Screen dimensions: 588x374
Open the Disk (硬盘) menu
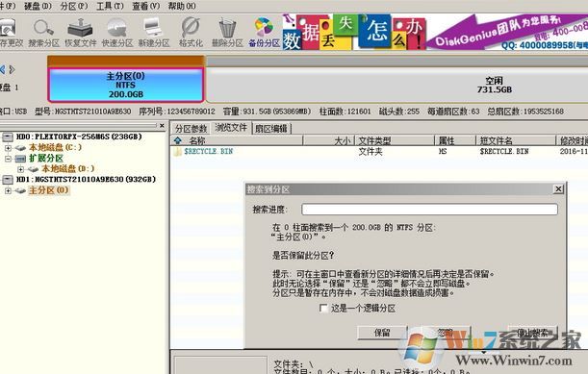coord(38,6)
